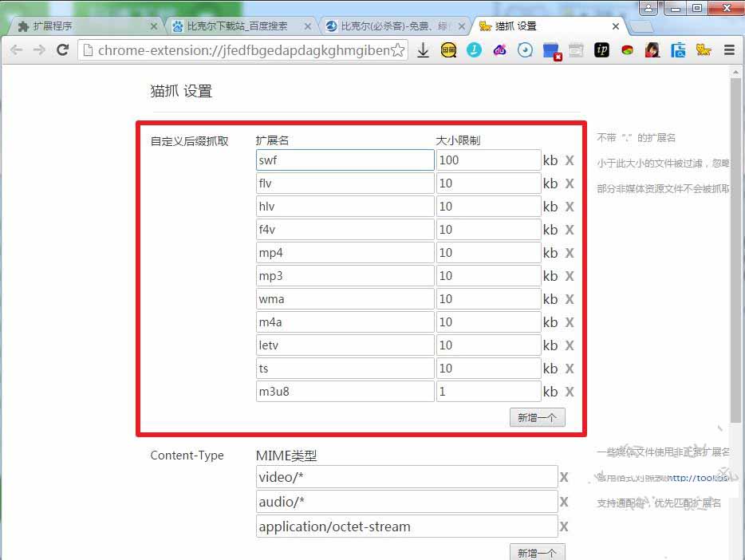Click the scrollbar up arrow
The width and height of the screenshot is (745, 560).
735,73
